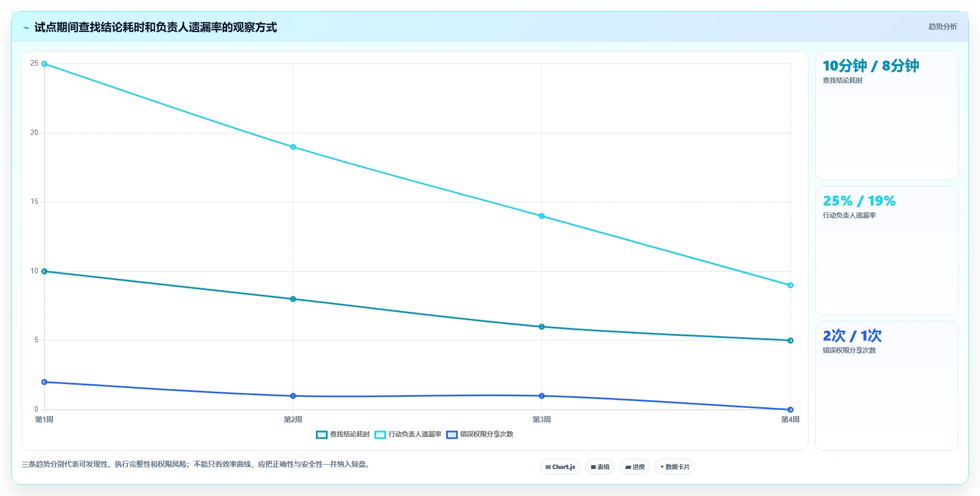Click the footer note starting with 三条趋势分别代表
The image size is (980, 496).
pyautogui.click(x=195, y=465)
